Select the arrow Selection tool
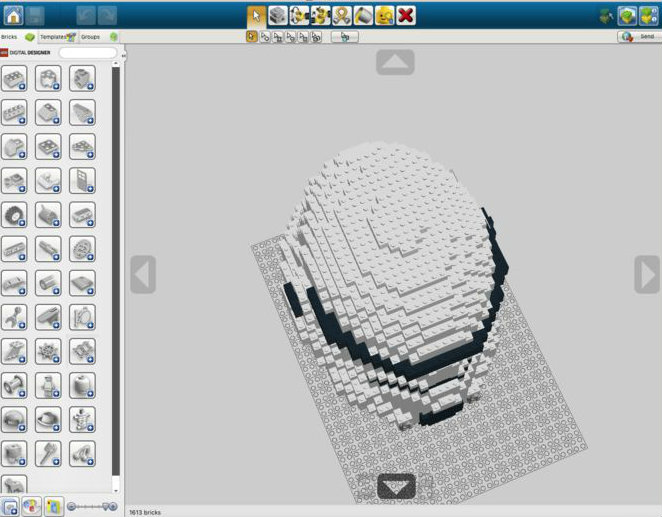Screen dimensions: 662x517 tap(256, 16)
